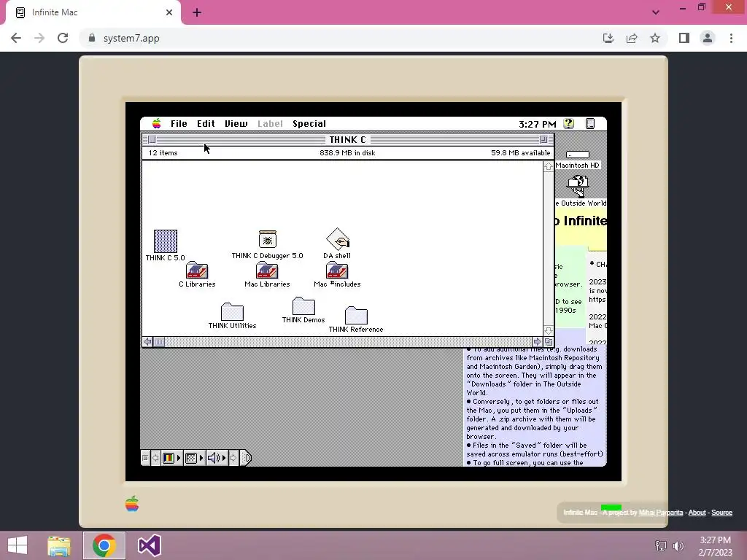Click the THINK C window title bar
This screenshot has width=747, height=560.
click(348, 139)
